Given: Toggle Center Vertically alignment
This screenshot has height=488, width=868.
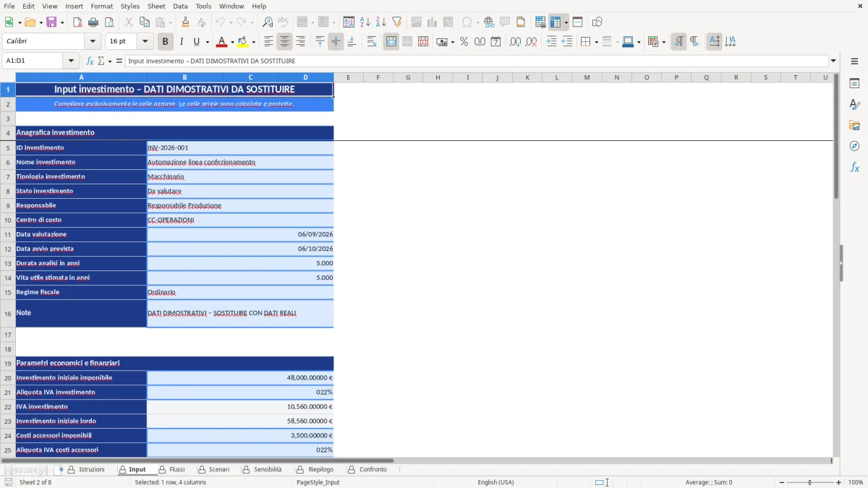Looking at the screenshot, I should point(336,42).
